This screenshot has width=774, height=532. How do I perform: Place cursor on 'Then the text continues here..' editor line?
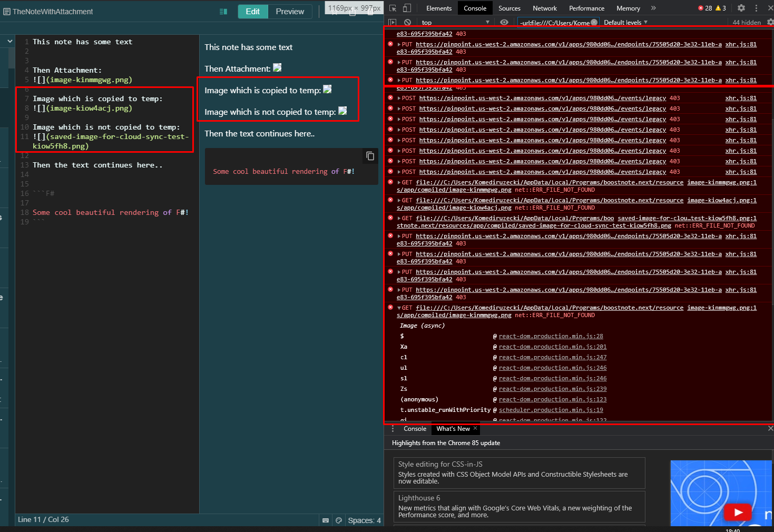pyautogui.click(x=97, y=165)
